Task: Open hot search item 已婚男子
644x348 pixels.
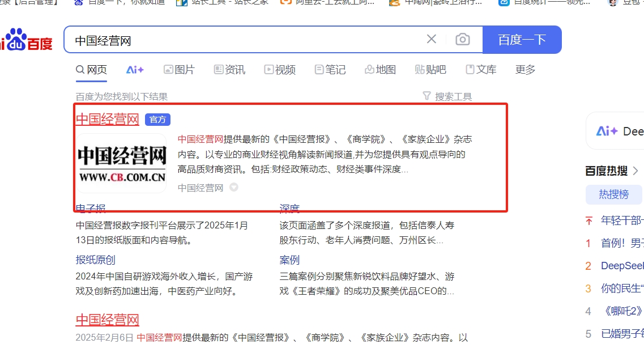Action: click(622, 334)
